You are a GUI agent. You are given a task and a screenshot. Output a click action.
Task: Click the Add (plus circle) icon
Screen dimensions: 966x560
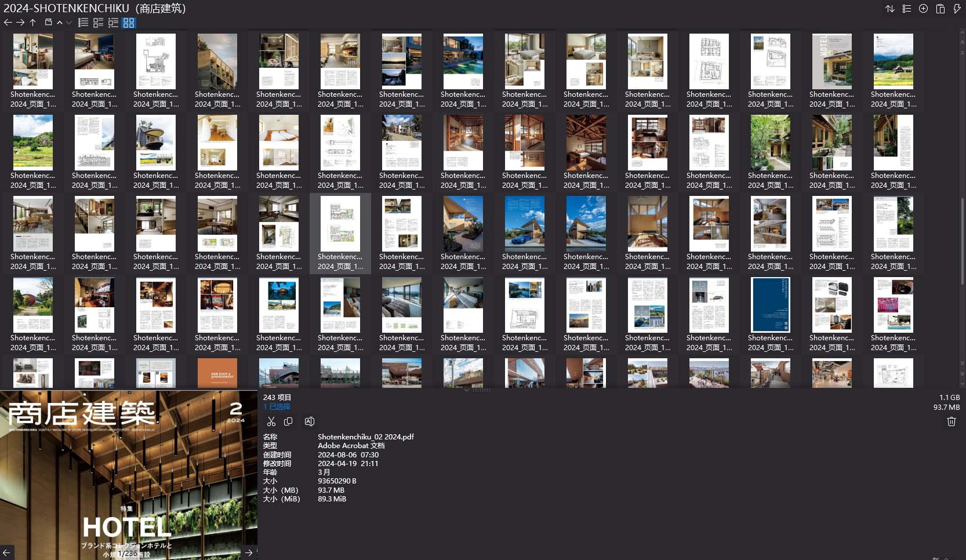tap(923, 9)
